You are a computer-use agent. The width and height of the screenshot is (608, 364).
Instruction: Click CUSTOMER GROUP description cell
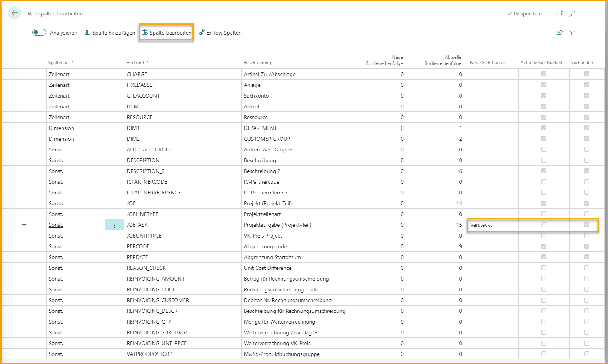(x=302, y=139)
